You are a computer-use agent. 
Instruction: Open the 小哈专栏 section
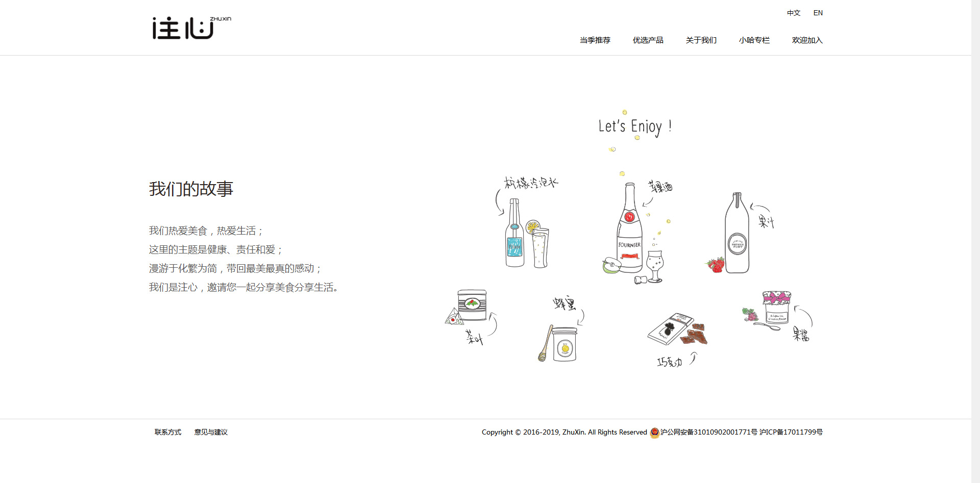pyautogui.click(x=754, y=40)
